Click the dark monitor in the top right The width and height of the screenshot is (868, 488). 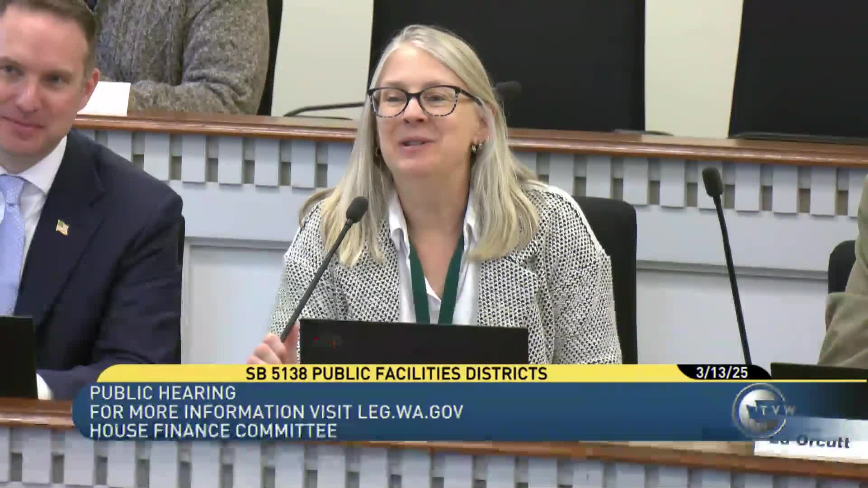pyautogui.click(x=798, y=68)
